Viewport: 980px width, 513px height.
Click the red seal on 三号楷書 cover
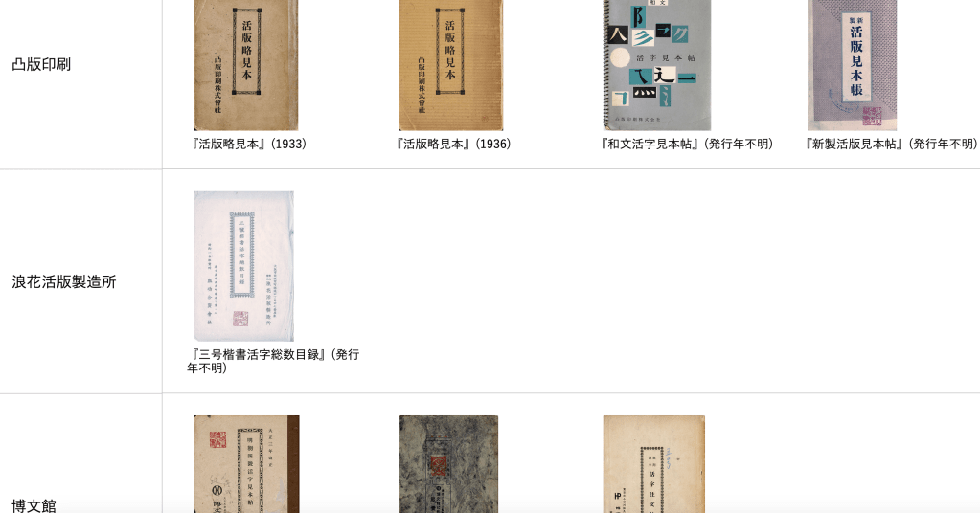pyautogui.click(x=240, y=319)
